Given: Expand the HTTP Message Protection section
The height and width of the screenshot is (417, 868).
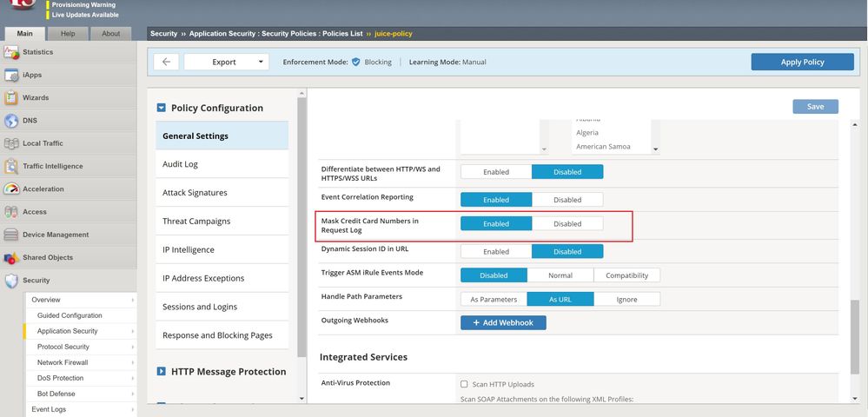Looking at the screenshot, I should 161,372.
